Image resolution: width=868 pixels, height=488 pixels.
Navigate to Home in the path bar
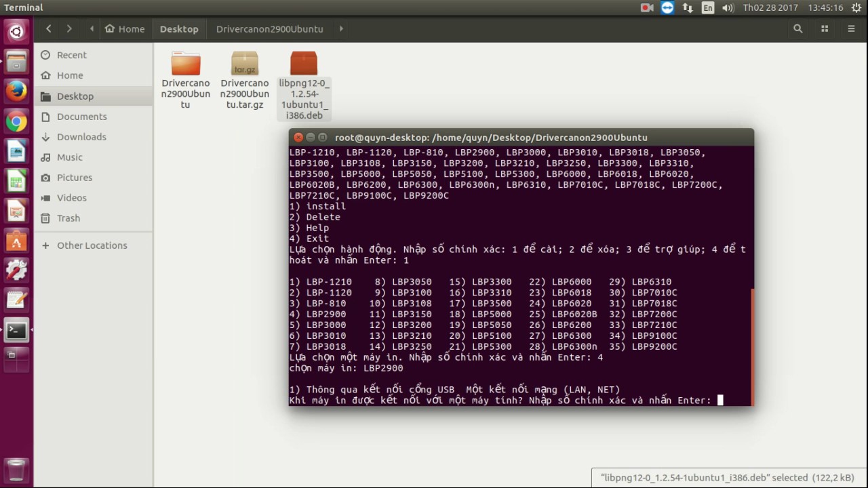coord(125,28)
